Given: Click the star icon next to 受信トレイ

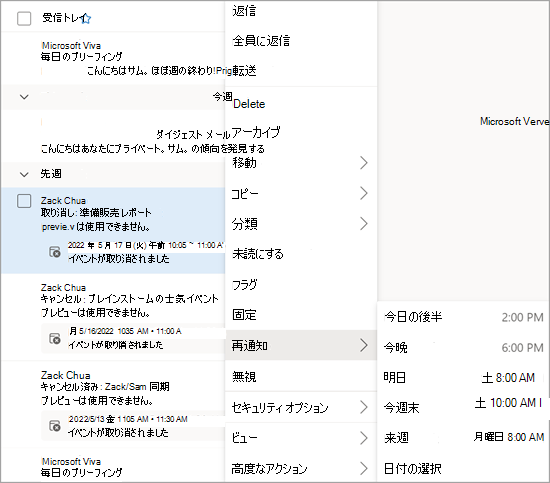Looking at the screenshot, I should [x=86, y=18].
